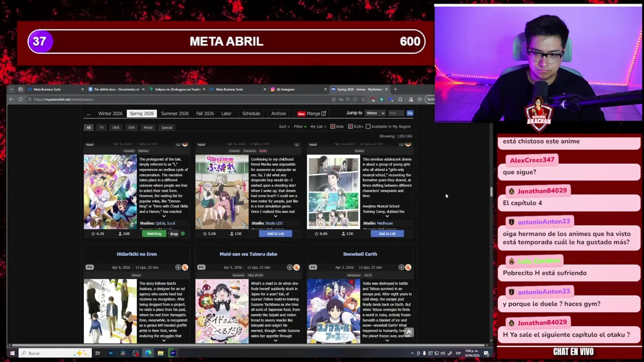Open Snowball Earth title
The width and height of the screenshot is (644, 362).
[x=360, y=254]
